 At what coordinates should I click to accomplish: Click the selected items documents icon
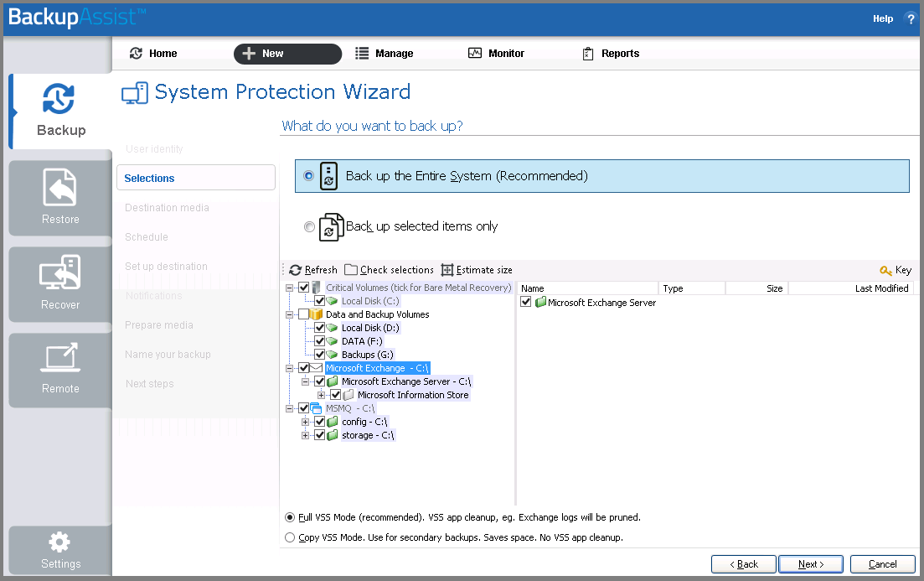tap(331, 227)
